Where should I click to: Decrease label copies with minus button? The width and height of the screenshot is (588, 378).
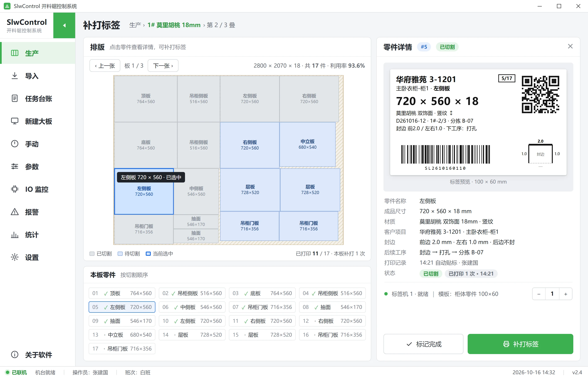click(x=539, y=294)
